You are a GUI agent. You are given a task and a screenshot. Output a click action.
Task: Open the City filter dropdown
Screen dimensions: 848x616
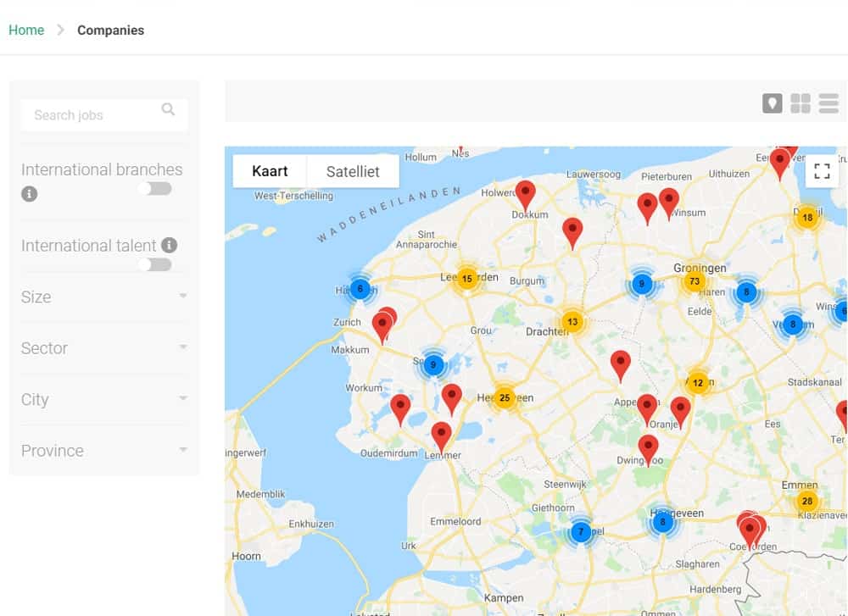coord(104,400)
